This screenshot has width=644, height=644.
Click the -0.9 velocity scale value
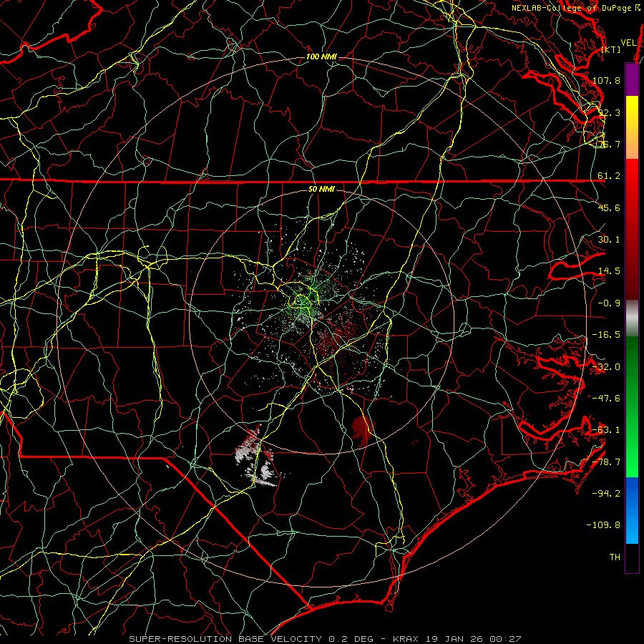coord(609,303)
